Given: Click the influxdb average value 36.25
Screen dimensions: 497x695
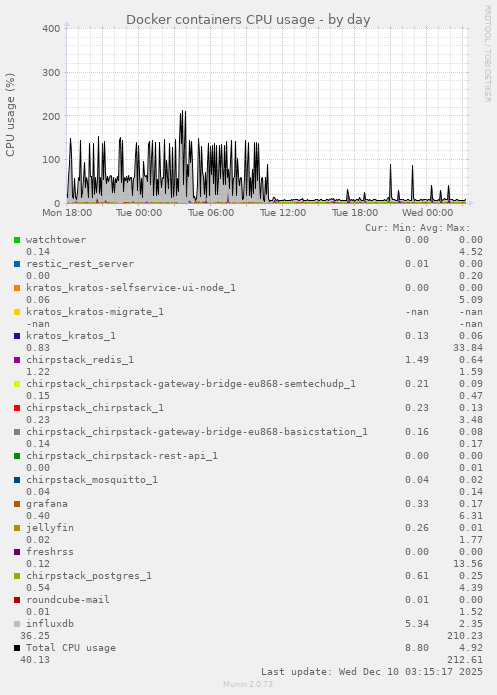Looking at the screenshot, I should [x=35, y=636].
